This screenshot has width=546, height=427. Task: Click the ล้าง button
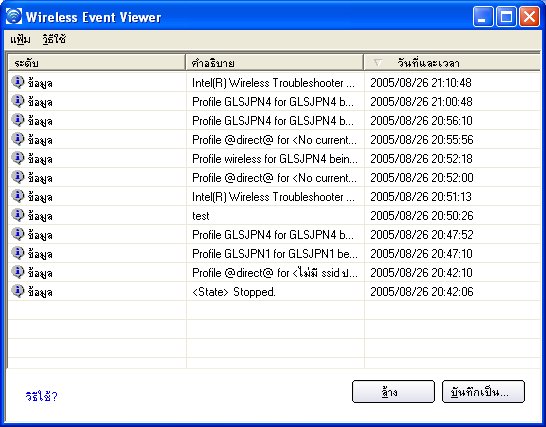coord(393,392)
